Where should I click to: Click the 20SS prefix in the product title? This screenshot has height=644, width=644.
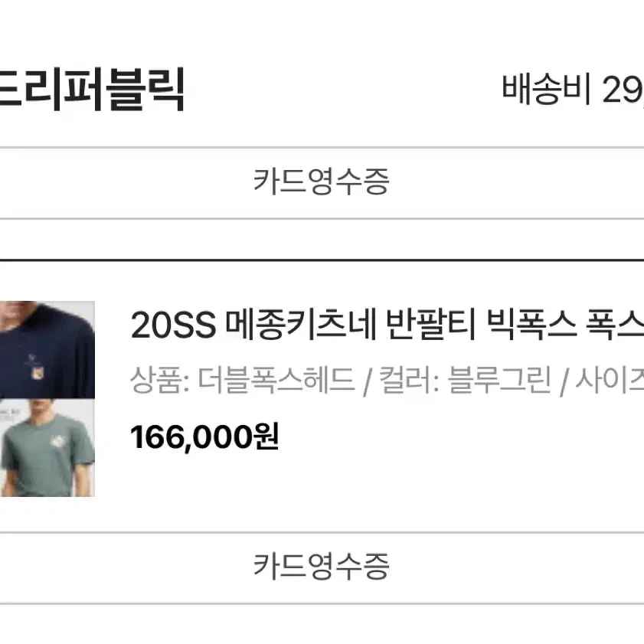[173, 325]
